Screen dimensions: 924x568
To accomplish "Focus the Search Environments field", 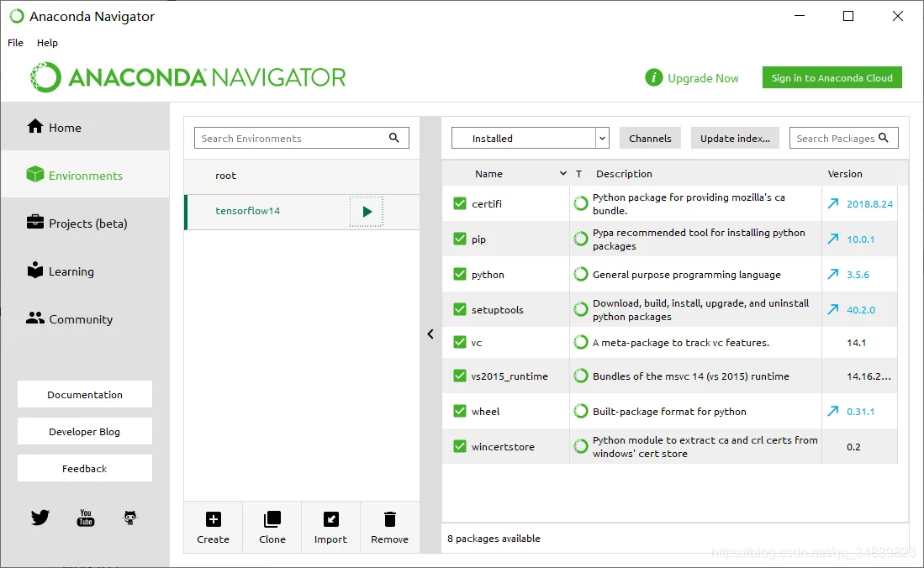I will [x=302, y=138].
